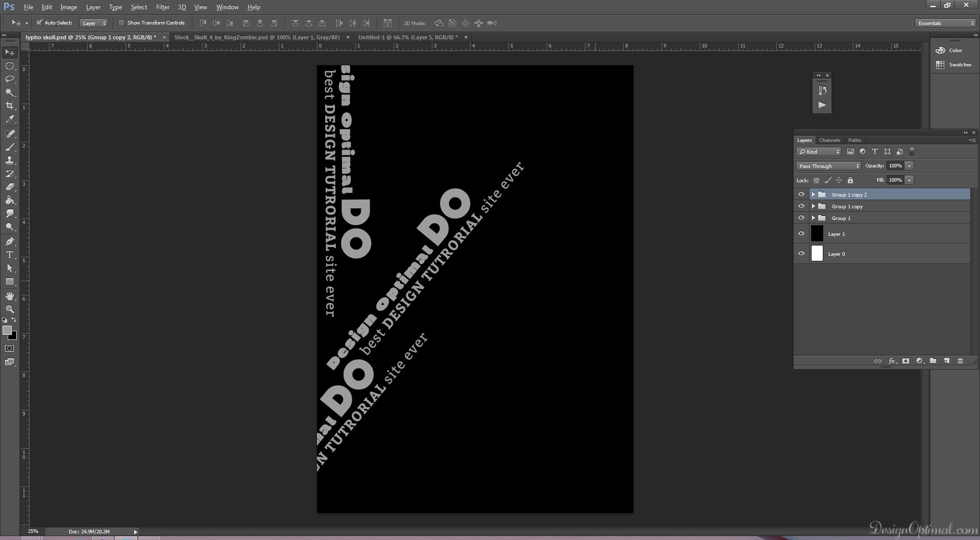Open Essentials workspace dropdown
Screen dimensions: 980x540
(946, 23)
